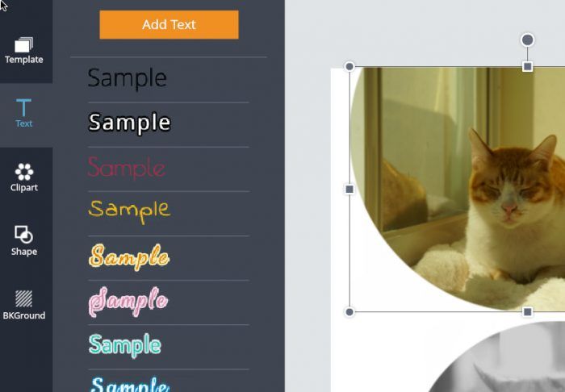565x392 pixels.
Task: Choose the thin black Sample text style
Action: point(128,78)
